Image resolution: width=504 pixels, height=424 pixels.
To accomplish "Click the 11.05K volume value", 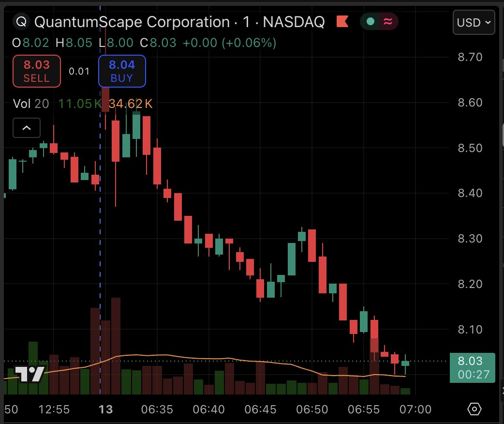I will 80,104.
